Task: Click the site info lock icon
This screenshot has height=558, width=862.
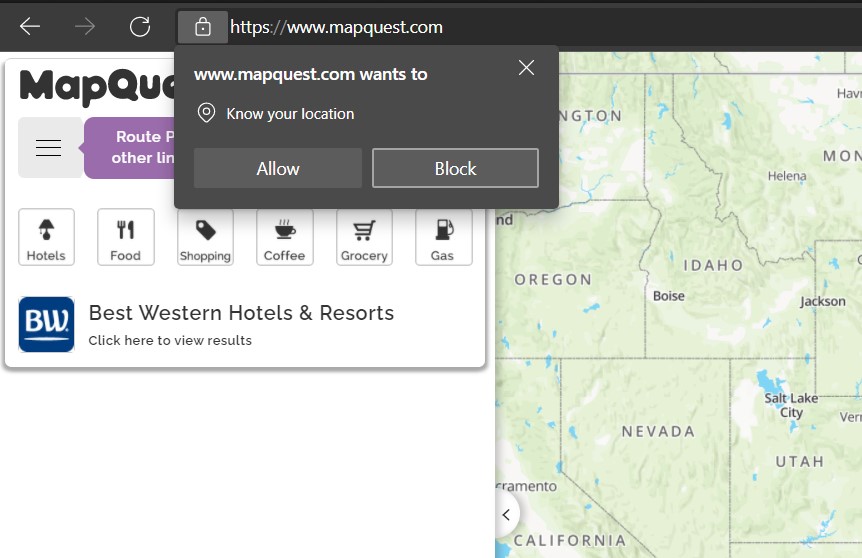Action: coord(203,27)
